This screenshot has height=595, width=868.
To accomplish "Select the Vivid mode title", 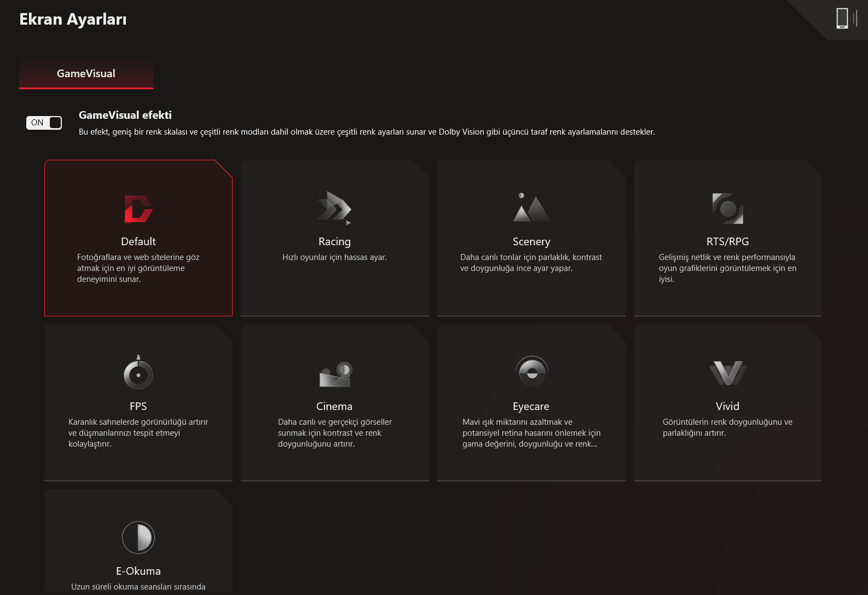I will point(727,406).
